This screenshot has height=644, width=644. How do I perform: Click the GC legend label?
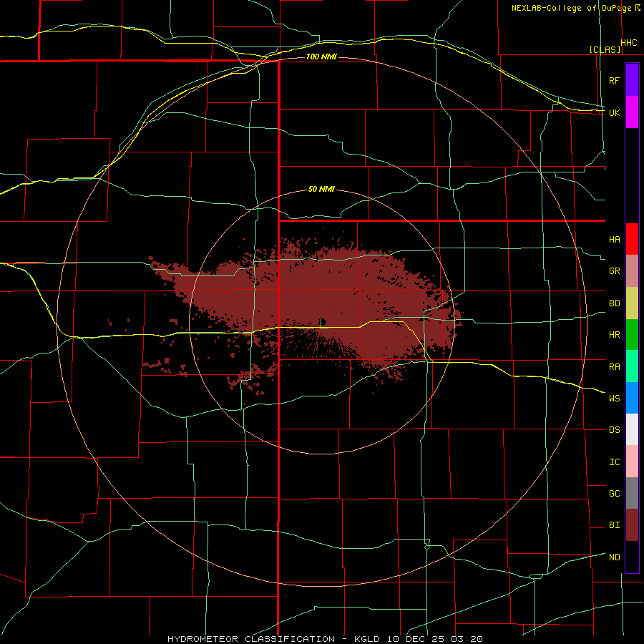[614, 494]
